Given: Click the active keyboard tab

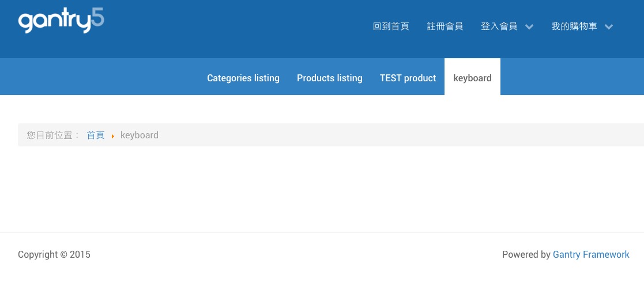Looking at the screenshot, I should click(472, 78).
